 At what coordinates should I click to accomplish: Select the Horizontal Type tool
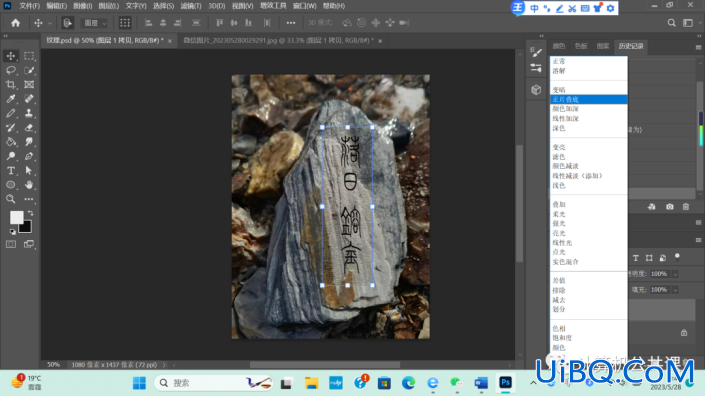(11, 170)
